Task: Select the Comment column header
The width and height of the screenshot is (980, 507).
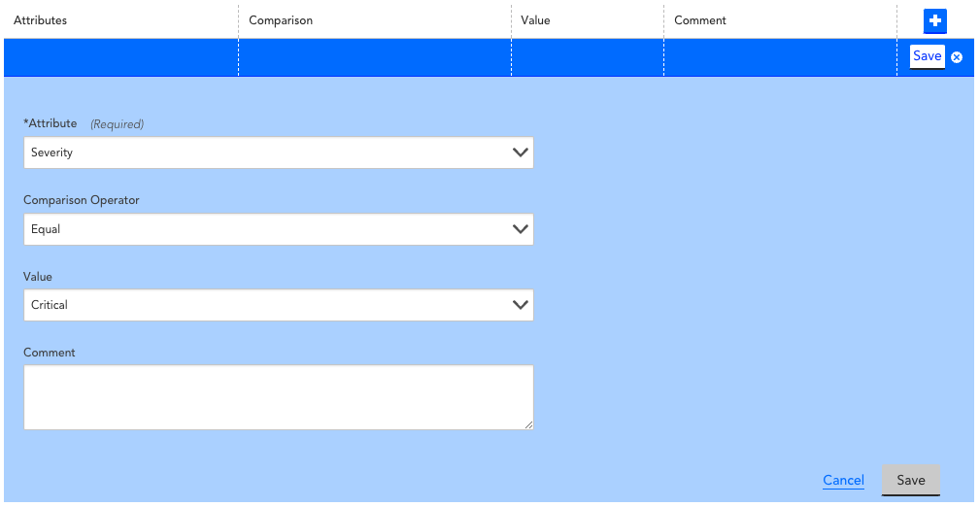Action: coord(700,20)
